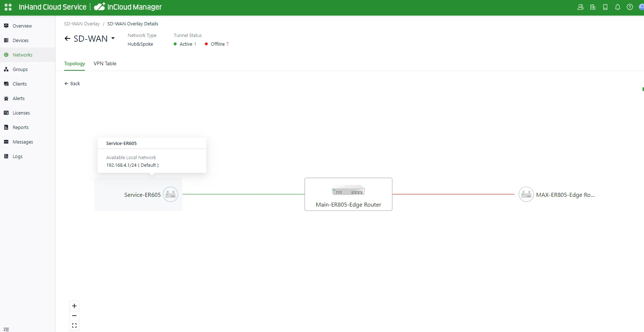
Task: Open Groups in the sidebar
Action: (28, 69)
